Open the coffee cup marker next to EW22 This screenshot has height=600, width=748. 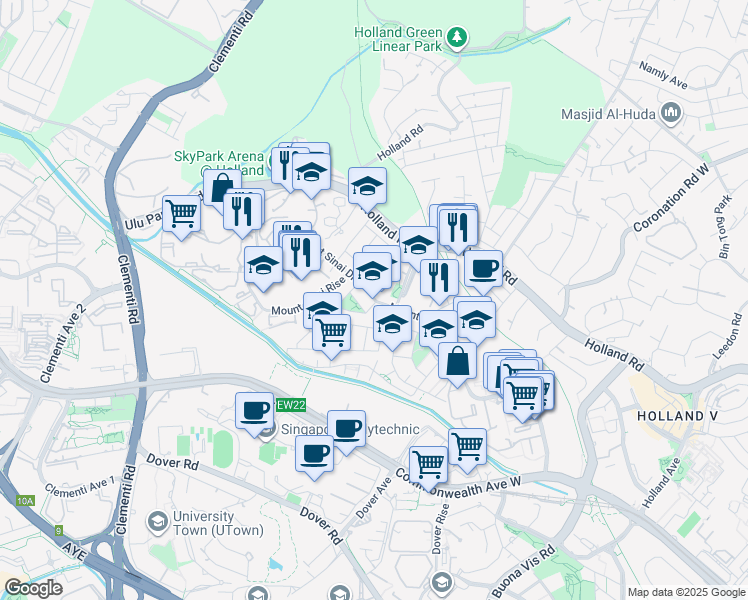click(255, 412)
